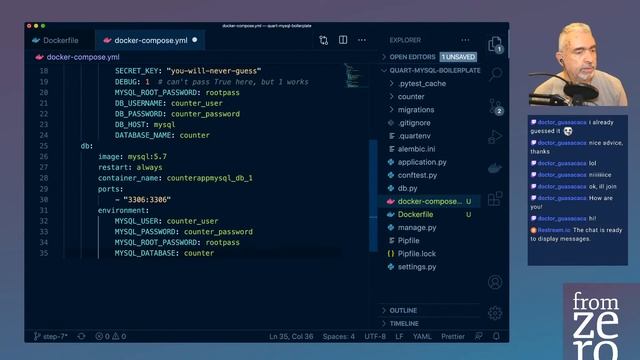Open the Explorer panel ellipsis menu

point(465,40)
